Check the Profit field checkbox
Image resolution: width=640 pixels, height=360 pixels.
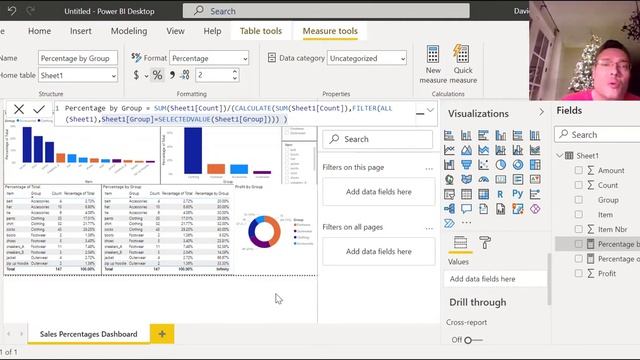578,273
